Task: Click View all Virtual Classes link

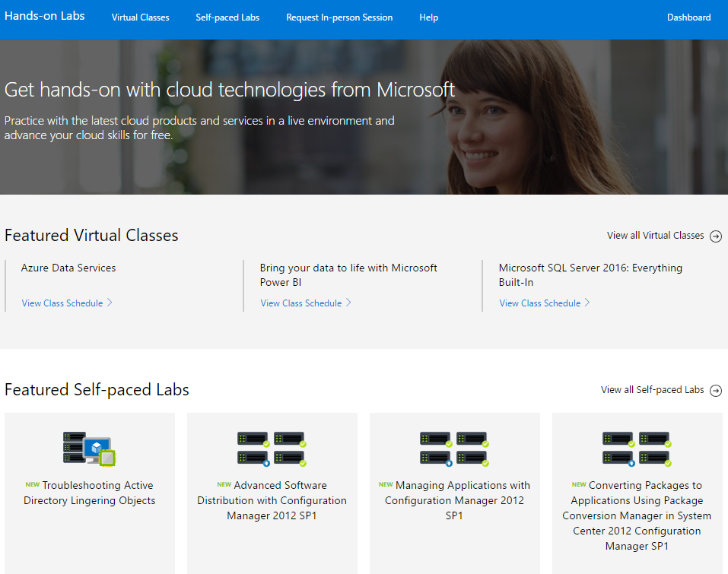Action: point(655,235)
